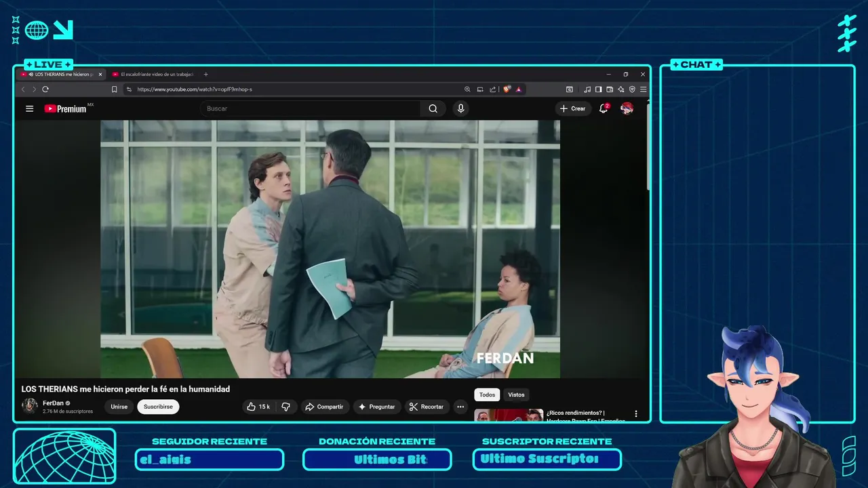Open more actions ellipsis below the video

click(460, 407)
